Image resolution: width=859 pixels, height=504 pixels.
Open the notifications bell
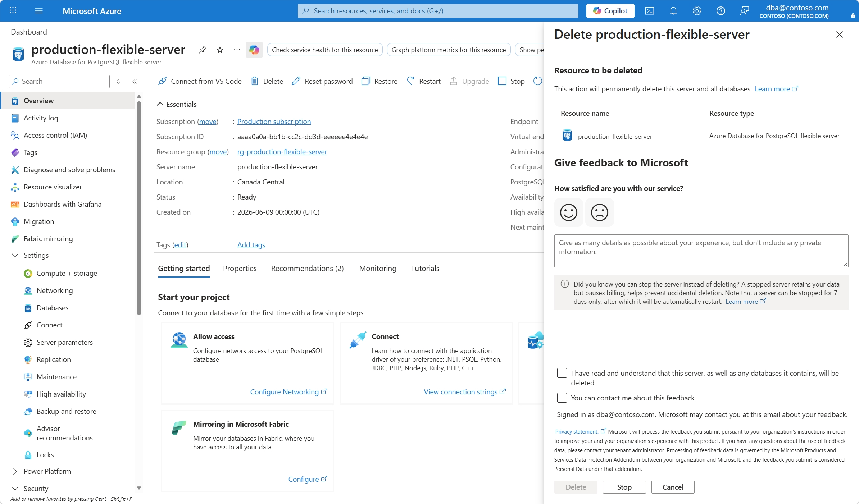click(673, 11)
